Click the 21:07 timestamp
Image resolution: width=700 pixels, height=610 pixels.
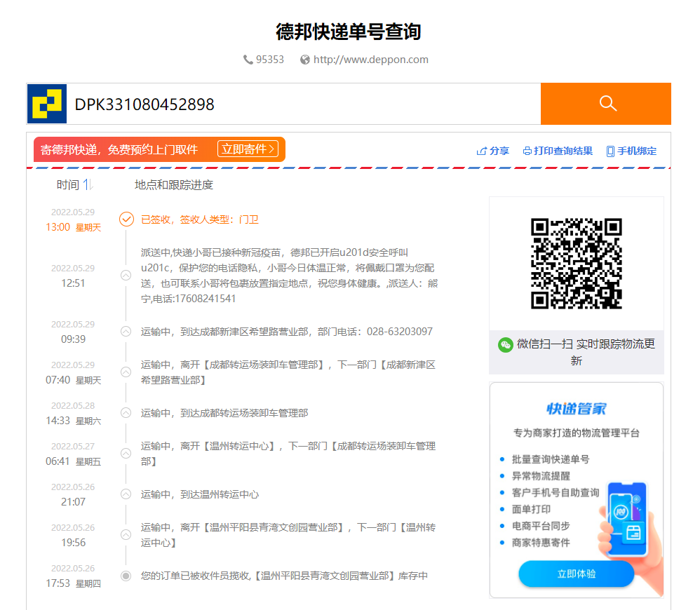[73, 502]
